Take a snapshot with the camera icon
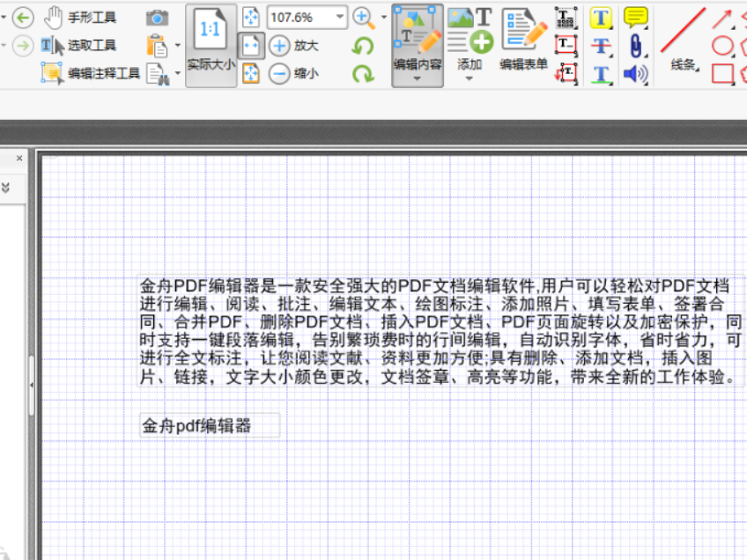747x560 pixels. click(x=157, y=18)
